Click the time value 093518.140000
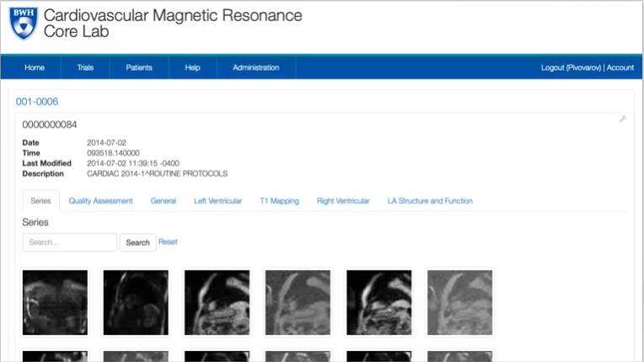644x362 pixels. coord(113,153)
